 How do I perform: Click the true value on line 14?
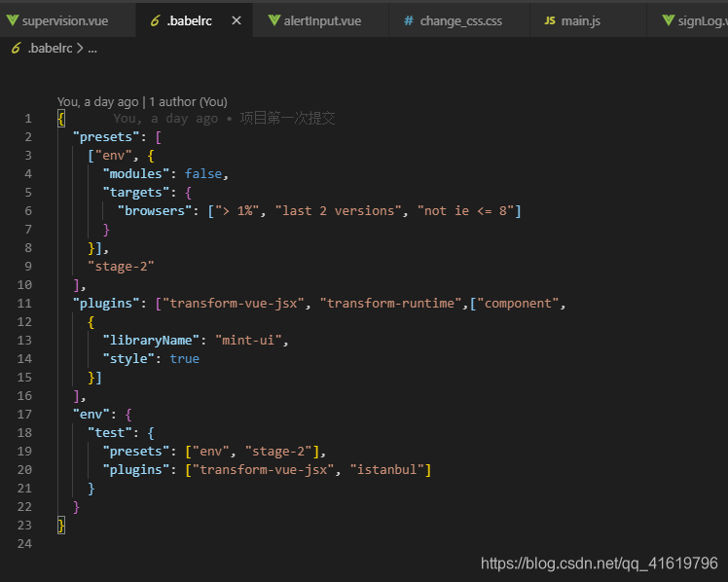(185, 359)
